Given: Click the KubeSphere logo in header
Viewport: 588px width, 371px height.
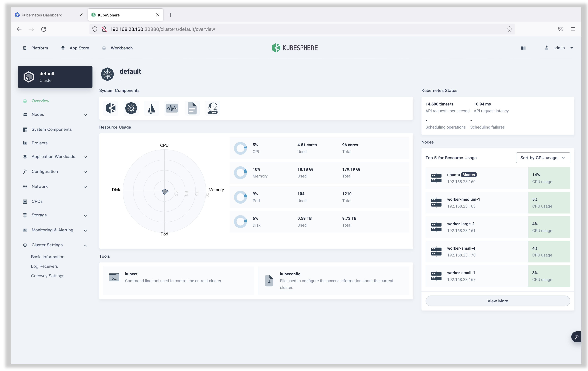Looking at the screenshot, I should [294, 48].
